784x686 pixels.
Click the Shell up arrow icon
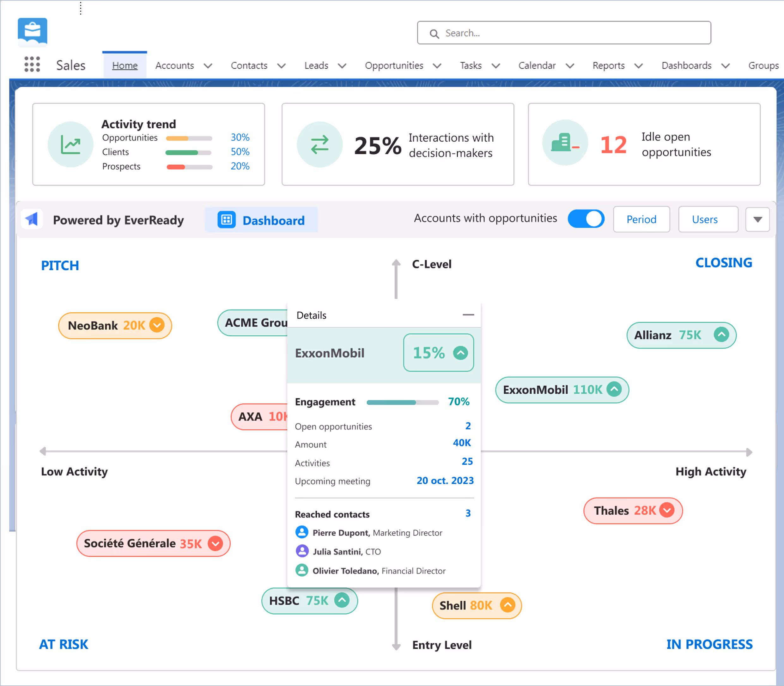507,605
